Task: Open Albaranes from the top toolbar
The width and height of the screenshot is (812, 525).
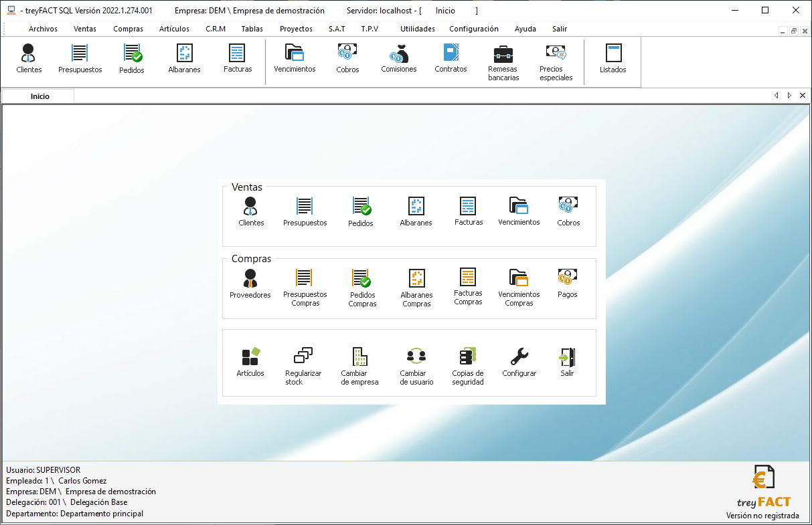Action: click(184, 59)
